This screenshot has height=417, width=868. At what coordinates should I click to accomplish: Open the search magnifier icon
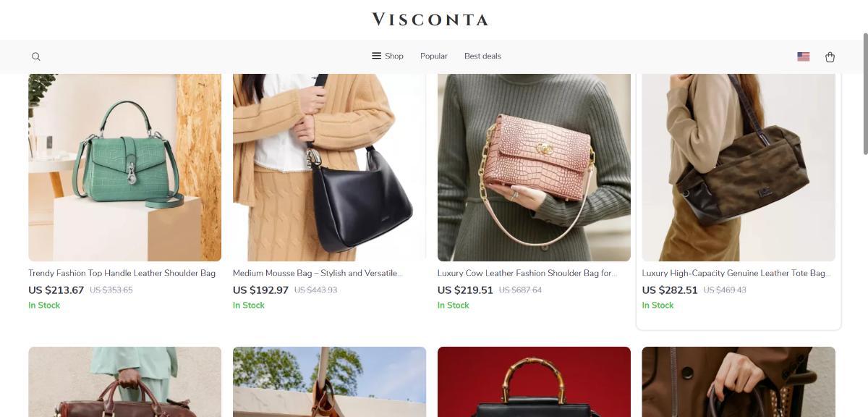click(x=36, y=56)
